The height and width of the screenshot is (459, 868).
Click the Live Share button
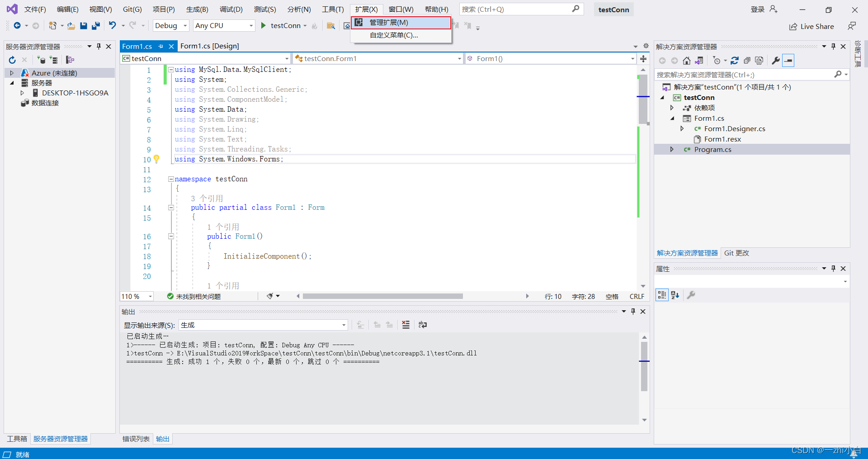pyautogui.click(x=811, y=26)
